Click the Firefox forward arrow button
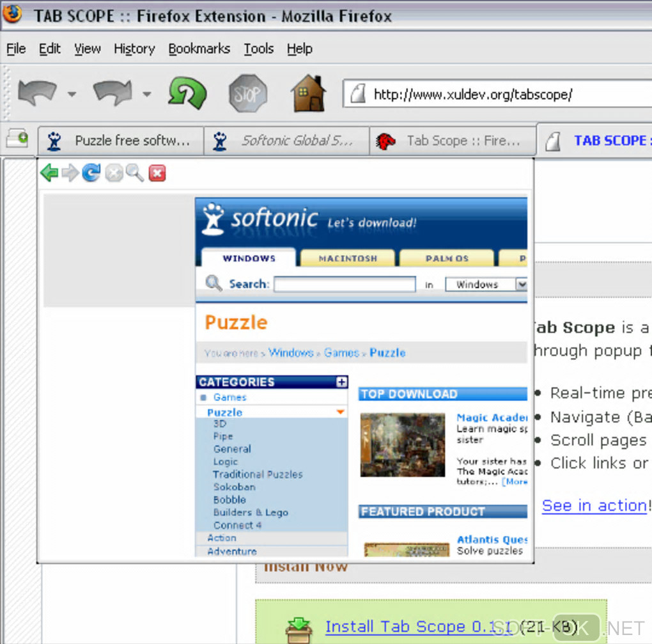The width and height of the screenshot is (652, 644). click(x=113, y=92)
